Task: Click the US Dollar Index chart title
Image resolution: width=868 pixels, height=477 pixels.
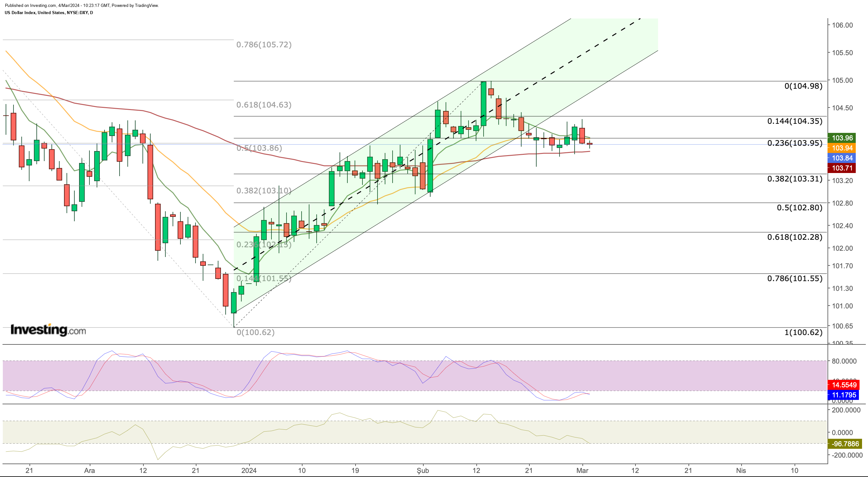Action: coord(49,13)
